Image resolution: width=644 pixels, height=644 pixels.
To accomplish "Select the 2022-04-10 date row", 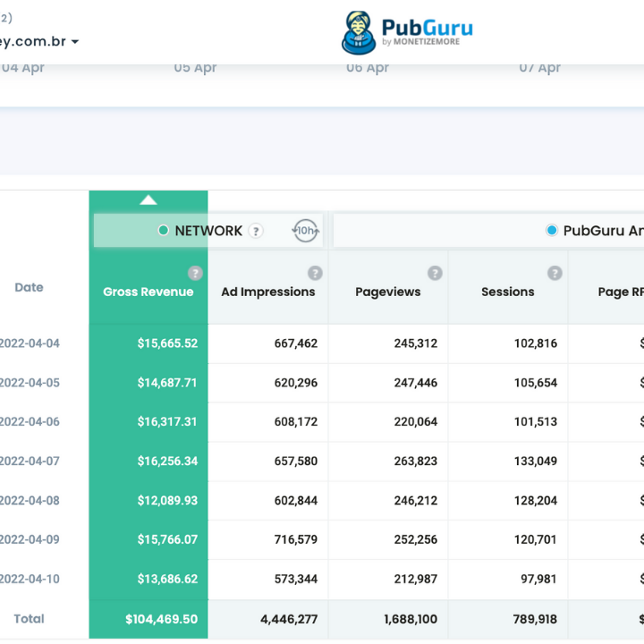I will tap(30, 579).
